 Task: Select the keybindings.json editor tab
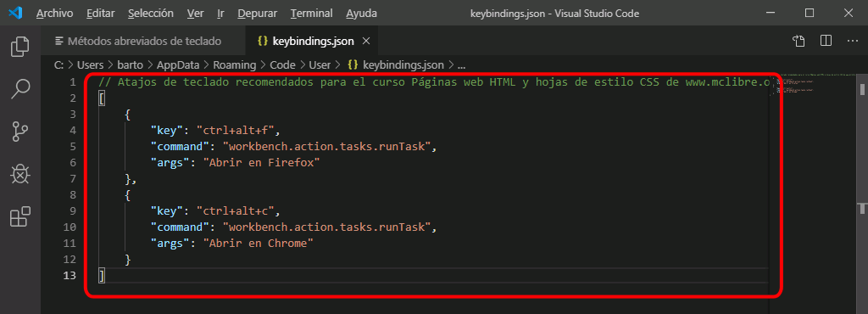point(311,41)
